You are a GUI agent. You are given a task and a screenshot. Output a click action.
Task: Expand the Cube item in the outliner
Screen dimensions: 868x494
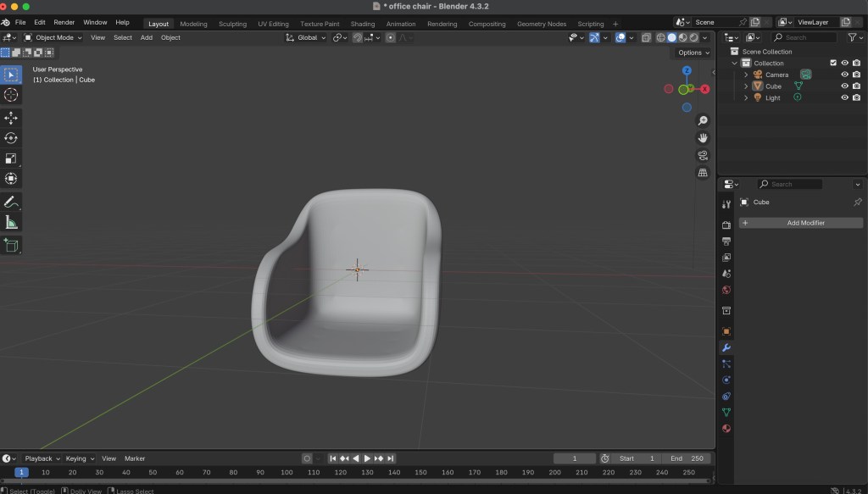coord(746,86)
